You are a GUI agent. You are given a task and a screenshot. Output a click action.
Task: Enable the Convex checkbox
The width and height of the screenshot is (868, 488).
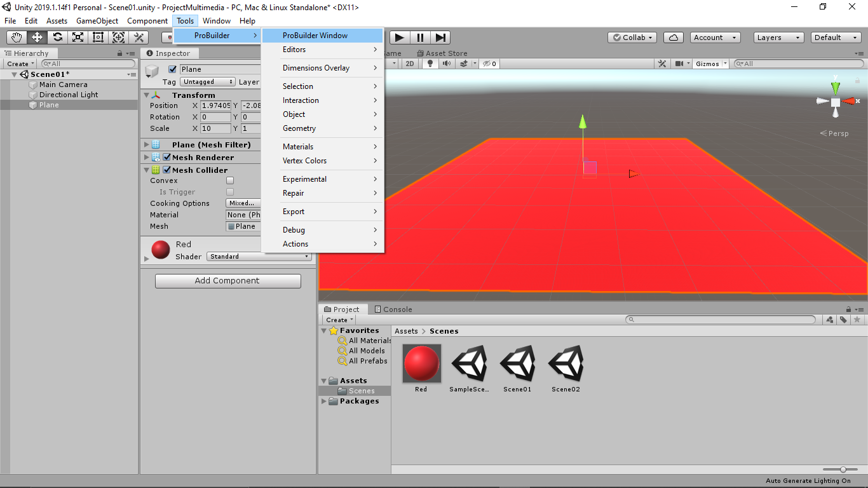tap(230, 180)
